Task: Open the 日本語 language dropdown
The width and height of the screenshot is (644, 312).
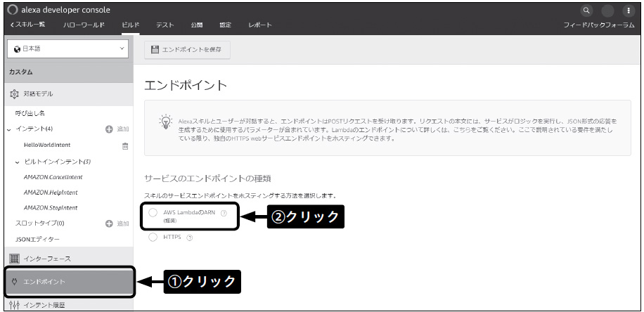Action: 68,49
